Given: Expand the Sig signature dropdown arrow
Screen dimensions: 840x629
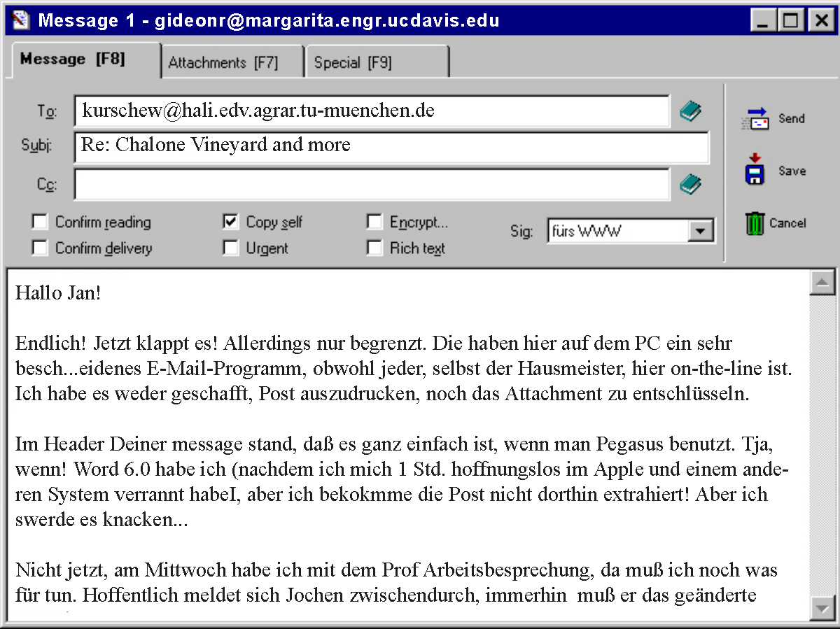Looking at the screenshot, I should coord(699,231).
